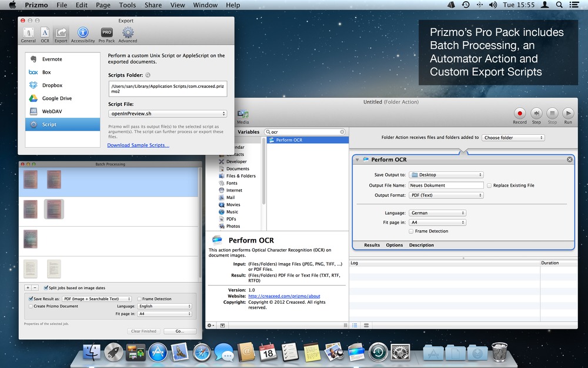This screenshot has height=368, width=588.
Task: Enable Create Prizmo Document checkbox
Action: (x=31, y=306)
